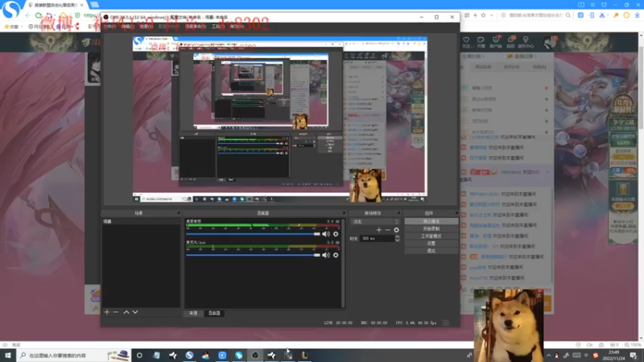Click the magnifier search icon in browser toolbar
This screenshot has height=362, width=644.
pyautogui.click(x=568, y=15)
